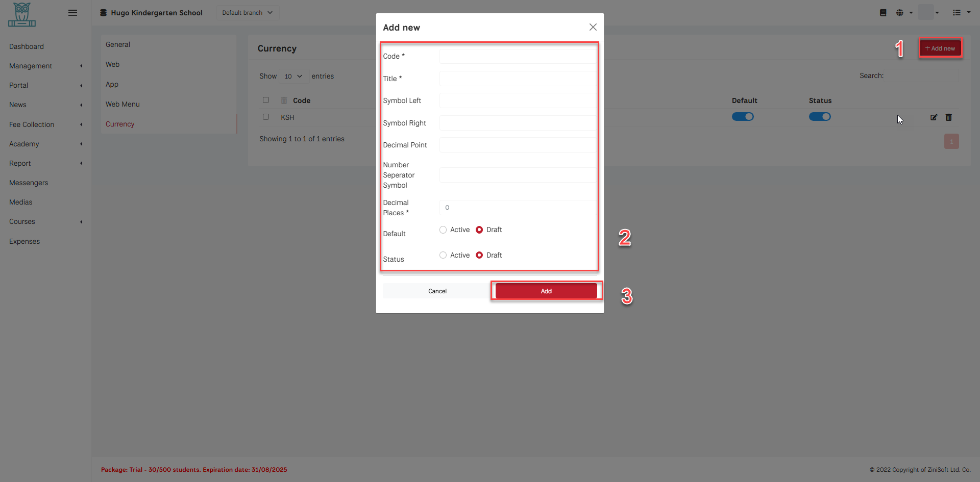Toggle the hamburger menu icon
This screenshot has width=980, height=482.
tap(72, 13)
